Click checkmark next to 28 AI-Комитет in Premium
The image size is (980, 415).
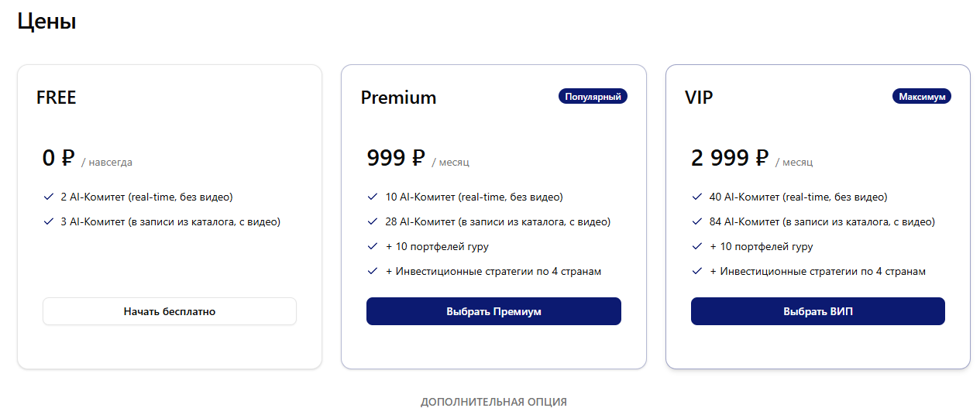coord(373,222)
